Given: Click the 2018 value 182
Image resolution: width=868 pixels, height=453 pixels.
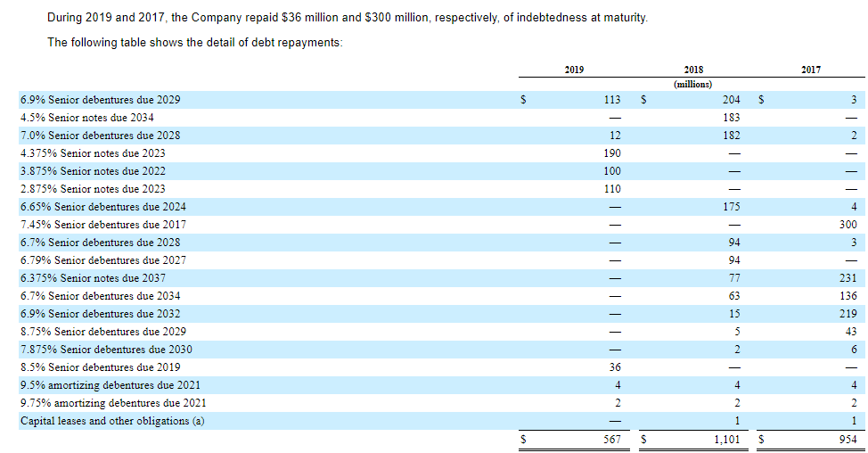Looking at the screenshot, I should pos(732,136).
